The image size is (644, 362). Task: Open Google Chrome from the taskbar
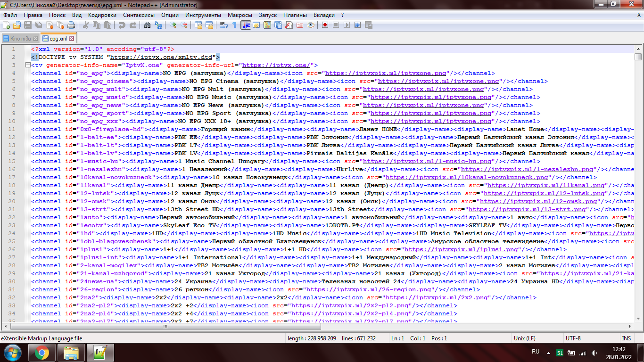[42, 353]
